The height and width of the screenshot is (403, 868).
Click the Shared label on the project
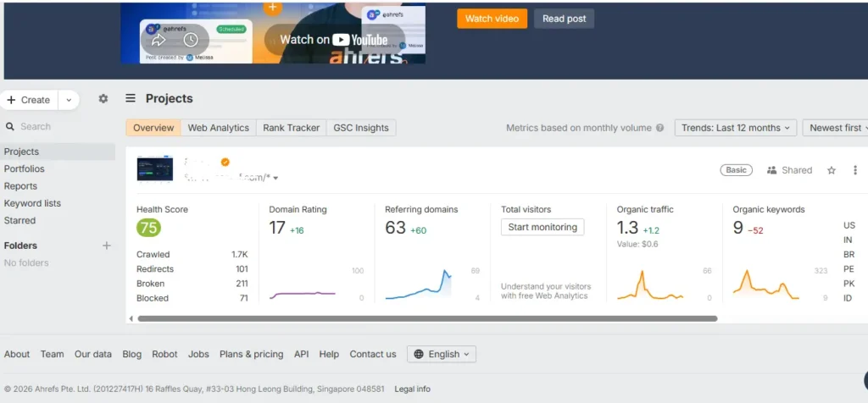(797, 170)
